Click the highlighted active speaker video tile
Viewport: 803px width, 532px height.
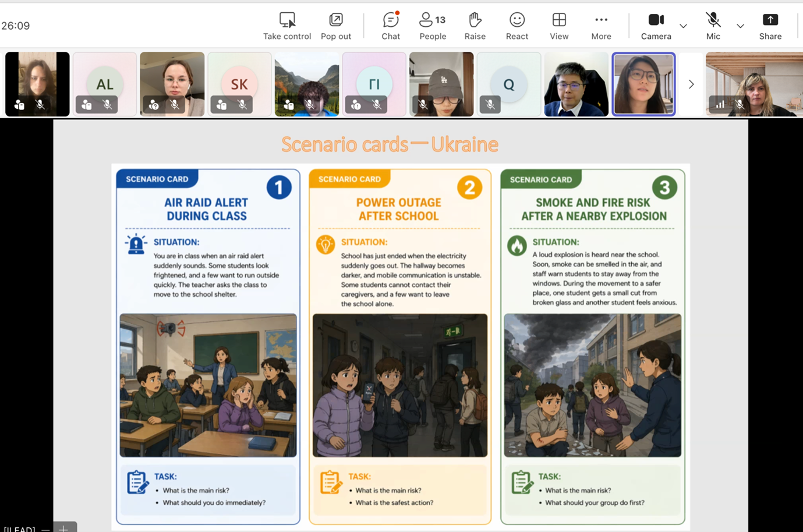[643, 84]
